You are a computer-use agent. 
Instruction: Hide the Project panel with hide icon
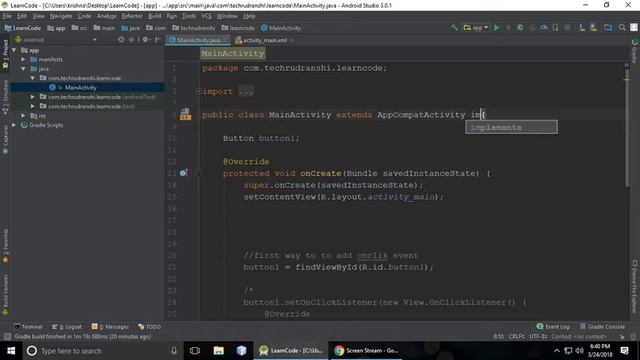pos(157,40)
